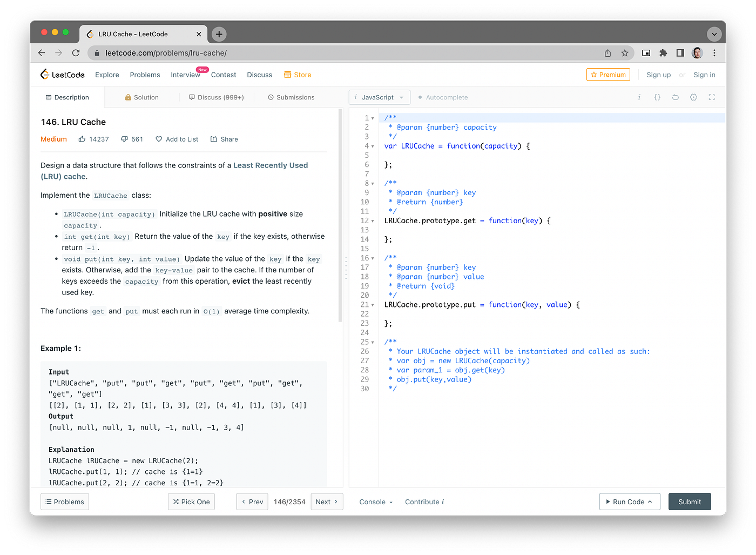Bookmark this page with the star icon
This screenshot has width=756, height=555.
pos(625,53)
